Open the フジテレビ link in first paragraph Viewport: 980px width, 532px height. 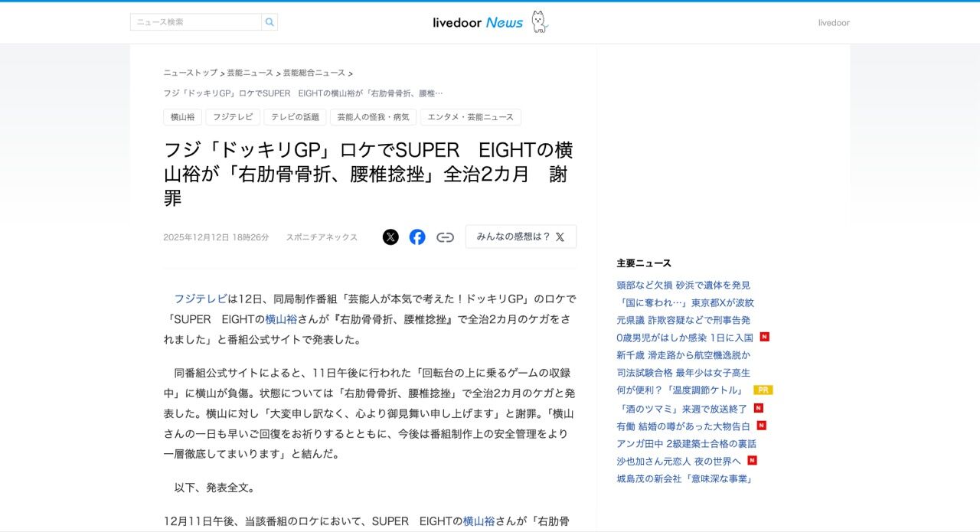coord(201,299)
